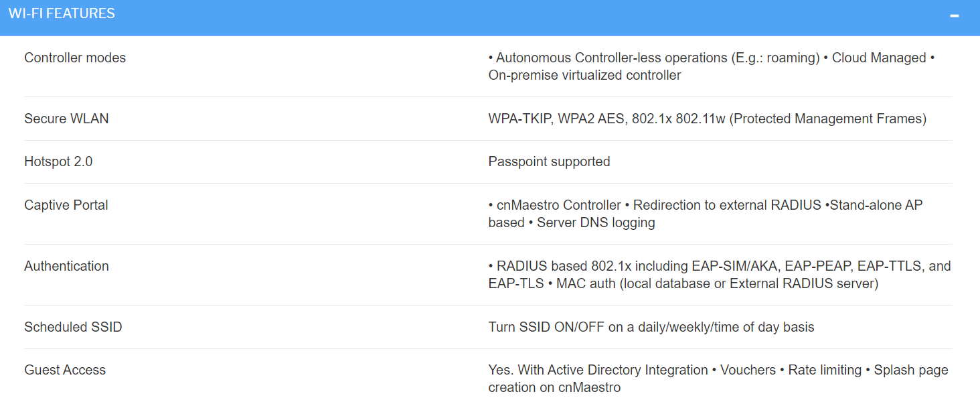980x400 pixels.
Task: Click the Server DNS logging text
Action: tap(596, 222)
